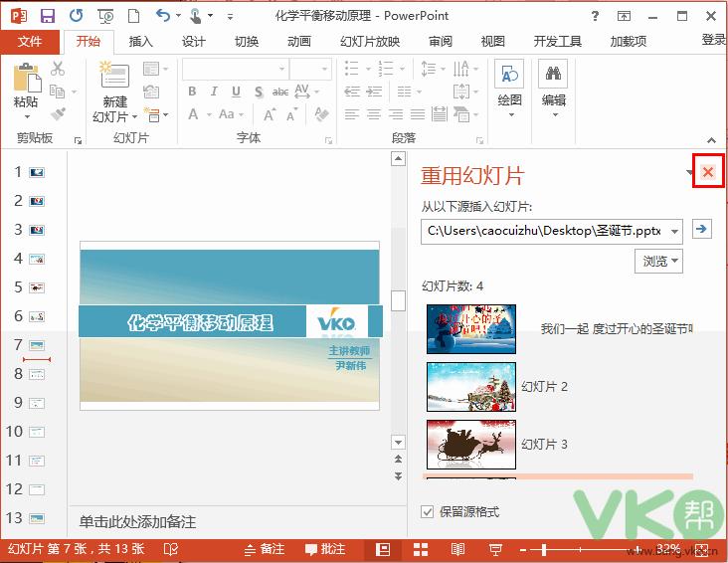Open font color dropdown arrow
Image resolution: width=728 pixels, height=563 pixels.
tap(209, 114)
